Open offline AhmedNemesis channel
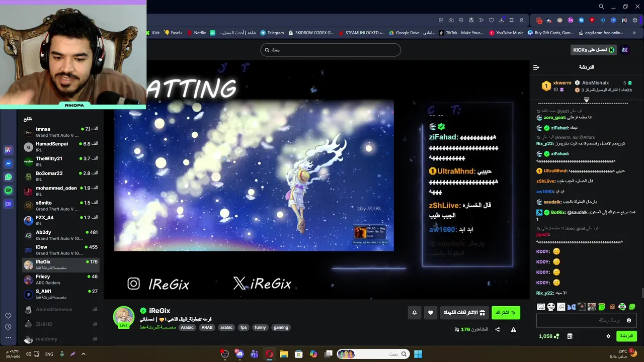644x362 pixels. pos(61,310)
